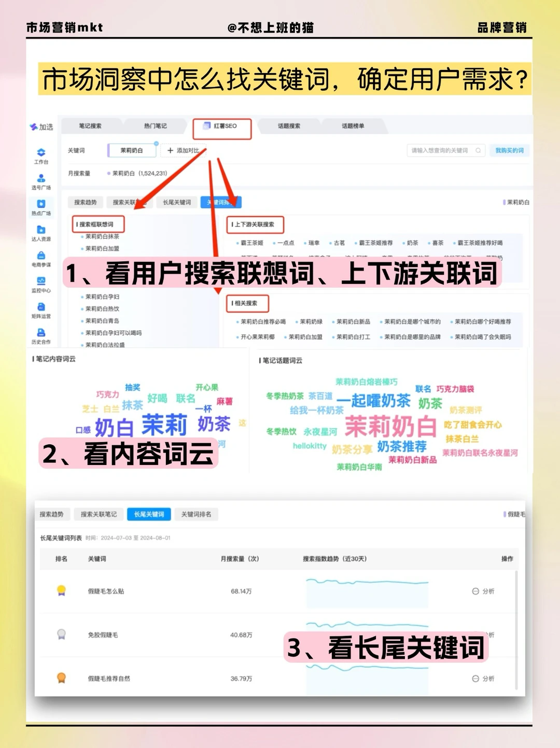
Task: Click 茉莉奶白孕妇可以喝吗 suggestion
Action: point(113,333)
